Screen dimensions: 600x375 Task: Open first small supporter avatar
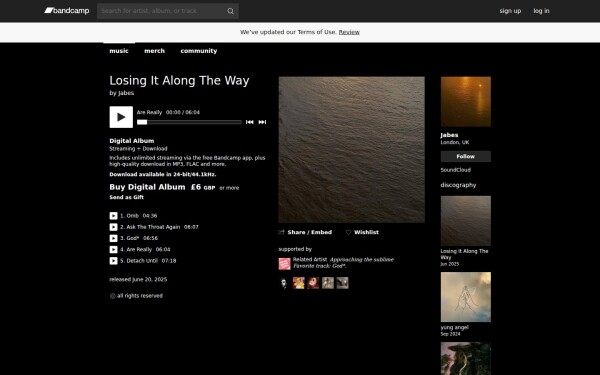(x=284, y=283)
